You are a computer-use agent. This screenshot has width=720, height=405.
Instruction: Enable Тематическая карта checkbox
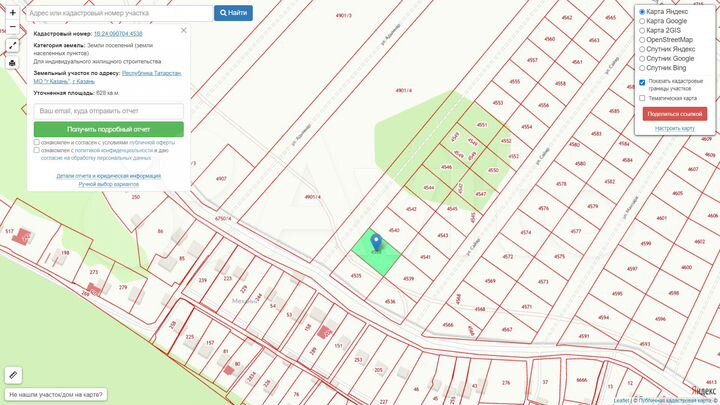642,98
